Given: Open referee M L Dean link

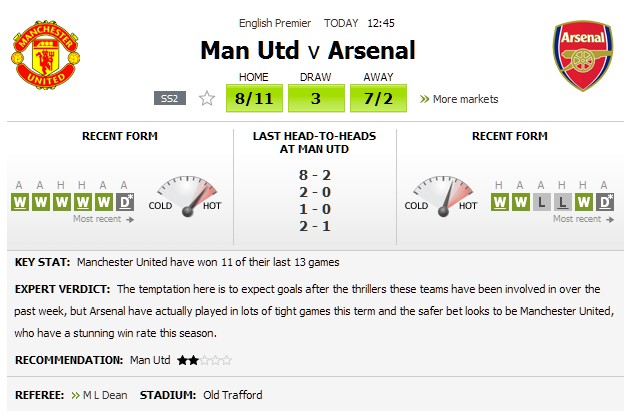Looking at the screenshot, I should [x=105, y=395].
